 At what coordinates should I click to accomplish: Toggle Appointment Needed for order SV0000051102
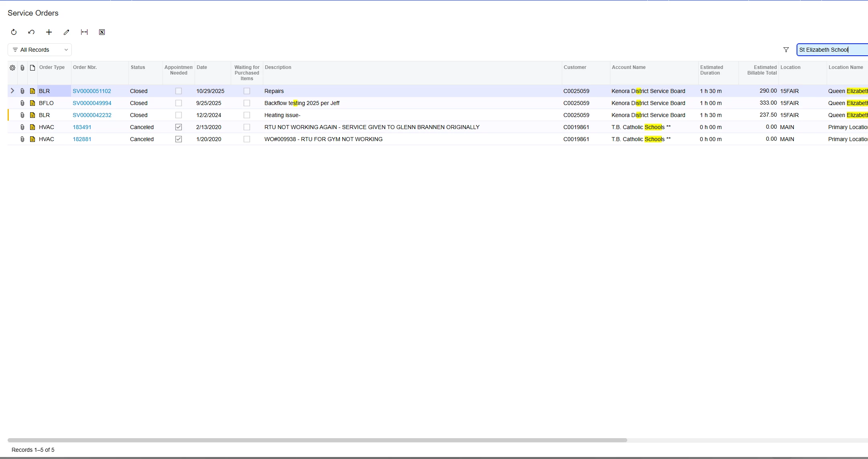coord(179,91)
